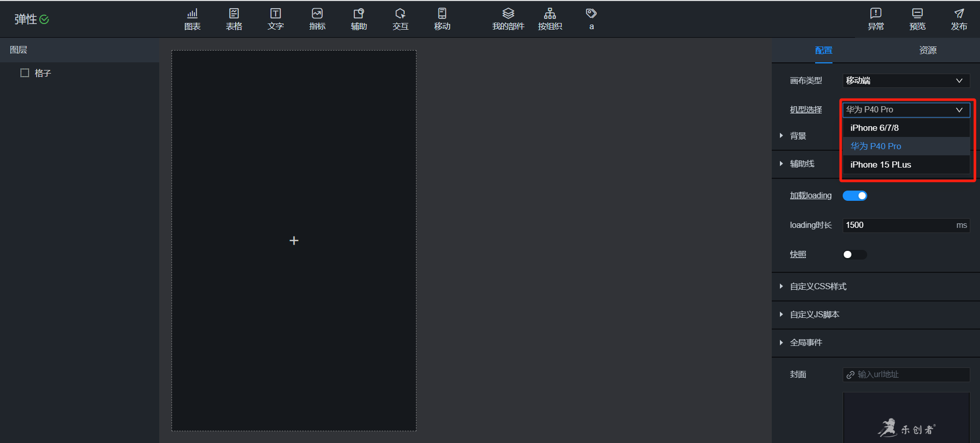
Task: Choose iPhone 15 PLus from the list
Action: [880, 165]
